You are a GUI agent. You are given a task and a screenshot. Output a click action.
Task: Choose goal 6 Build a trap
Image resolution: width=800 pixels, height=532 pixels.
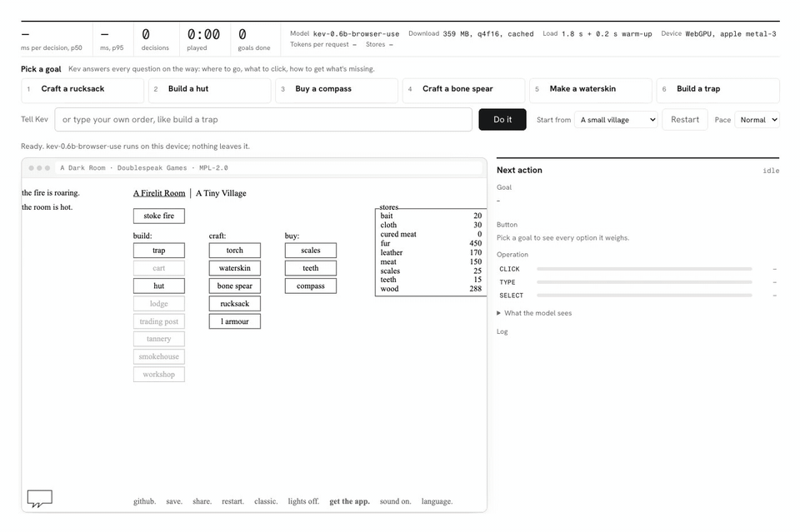pos(717,90)
